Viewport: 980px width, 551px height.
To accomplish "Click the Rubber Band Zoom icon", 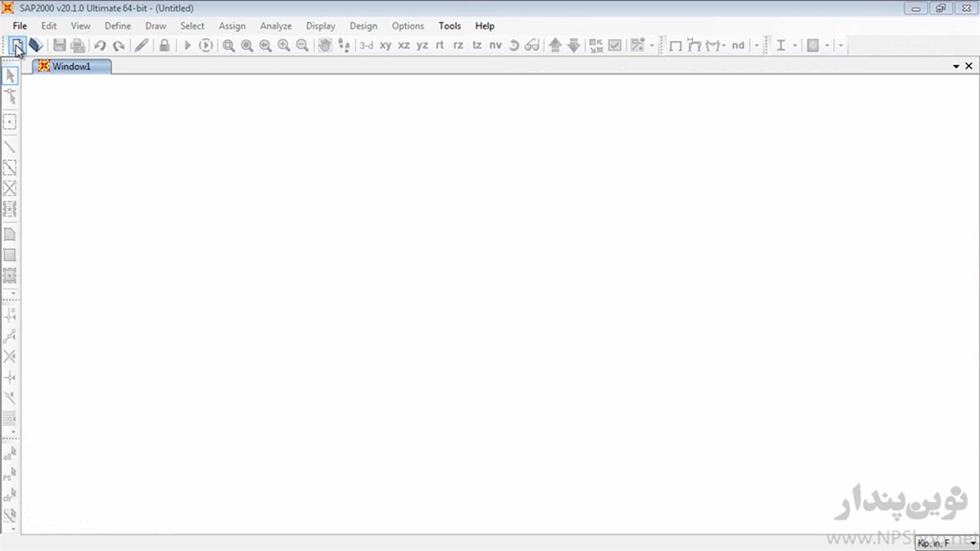I will point(228,46).
